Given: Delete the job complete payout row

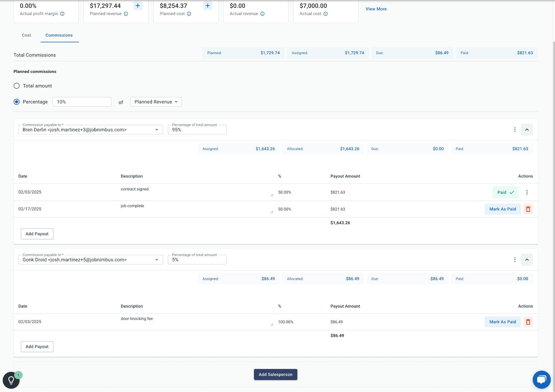Looking at the screenshot, I should (528, 209).
